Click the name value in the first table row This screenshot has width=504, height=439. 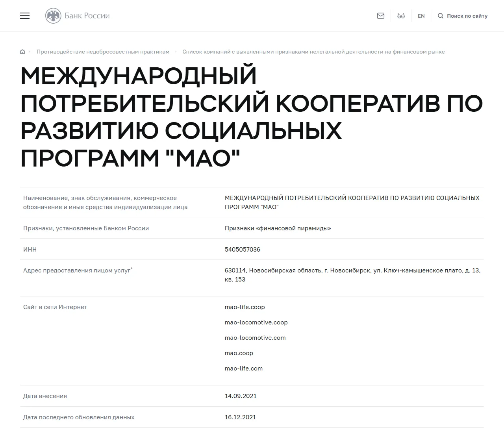[352, 202]
